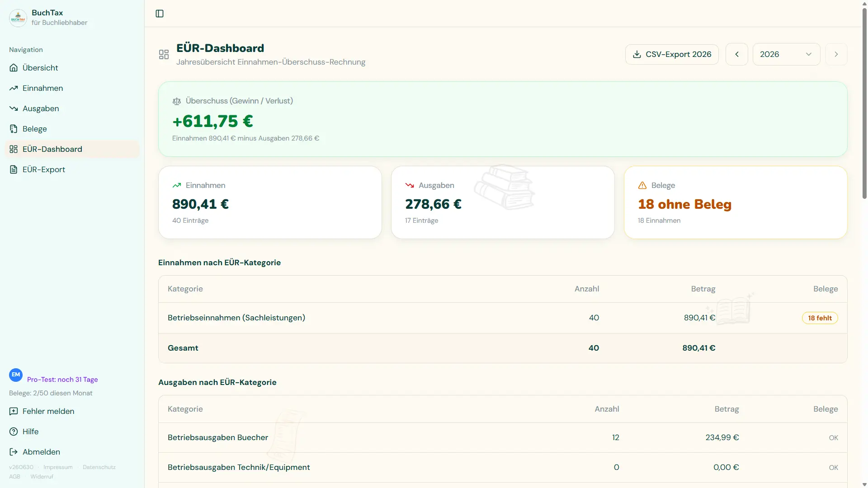This screenshot has height=488, width=868.
Task: Click the warning triangle icon in Belege card
Action: [642, 185]
